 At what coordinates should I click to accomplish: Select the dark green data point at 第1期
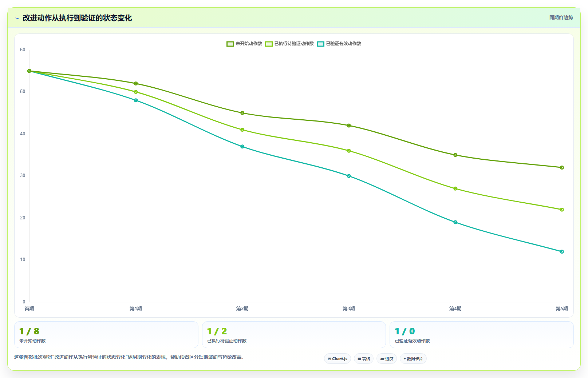136,84
